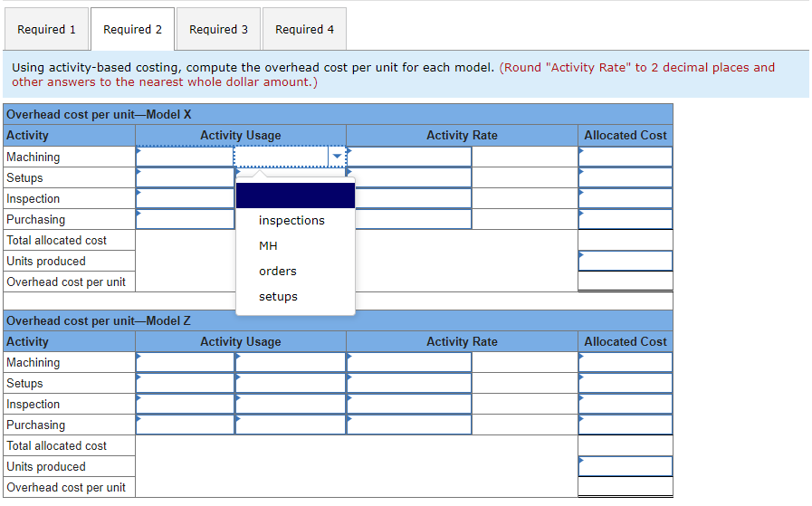The image size is (812, 506).
Task: Open Model Z Setups usage unit dropdown
Action: (x=290, y=383)
